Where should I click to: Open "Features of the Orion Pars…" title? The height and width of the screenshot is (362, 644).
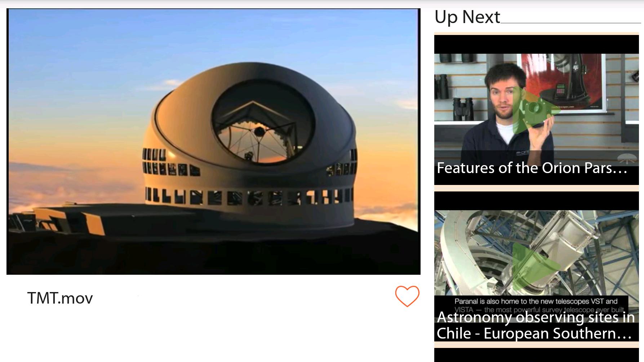click(x=532, y=168)
